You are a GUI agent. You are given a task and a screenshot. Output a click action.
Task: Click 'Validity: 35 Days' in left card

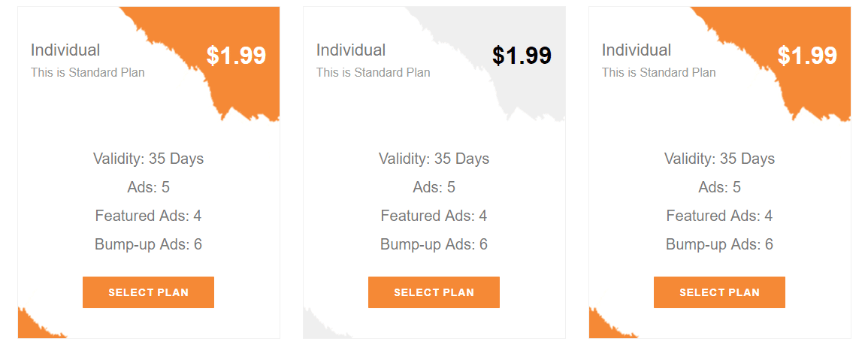(148, 159)
